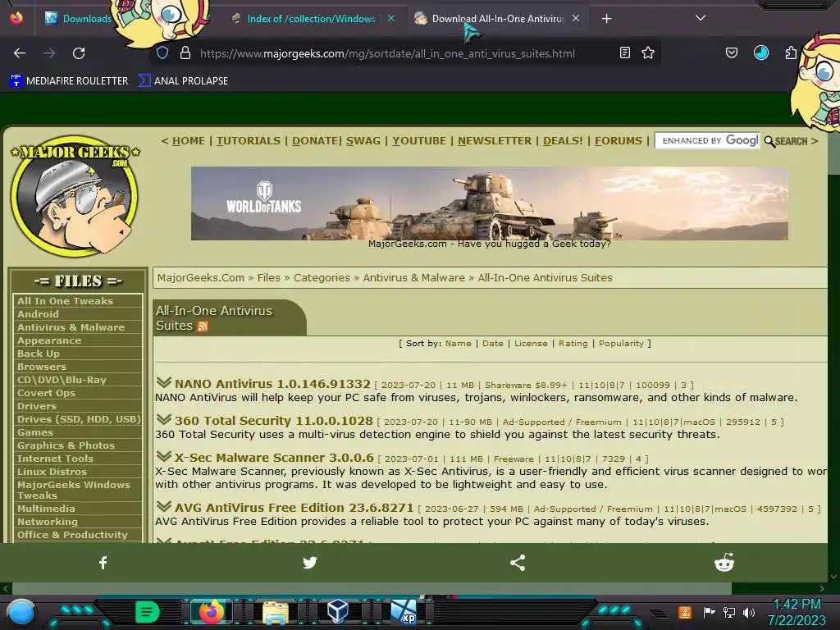Click the blue circular profile icon in toolbar
The width and height of the screenshot is (840, 630).
[760, 52]
